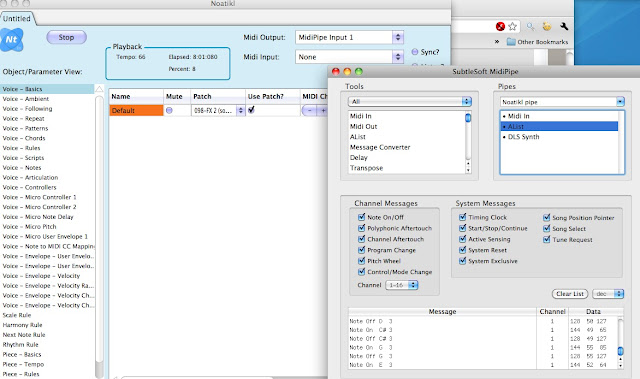Screen dimensions: 640x379
Task: Open the Patch dropdown for Default voice
Action: point(218,110)
